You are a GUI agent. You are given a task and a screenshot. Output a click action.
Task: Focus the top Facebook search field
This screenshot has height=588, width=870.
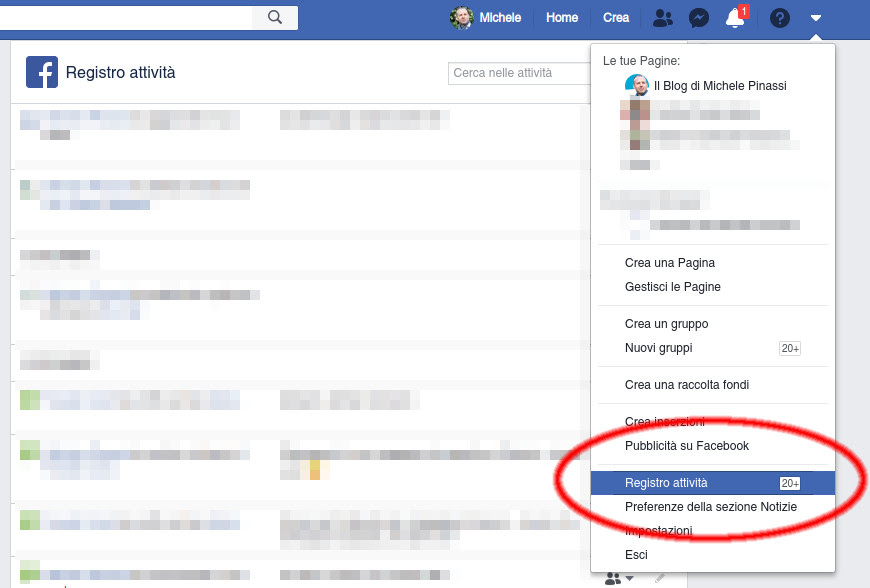click(125, 17)
